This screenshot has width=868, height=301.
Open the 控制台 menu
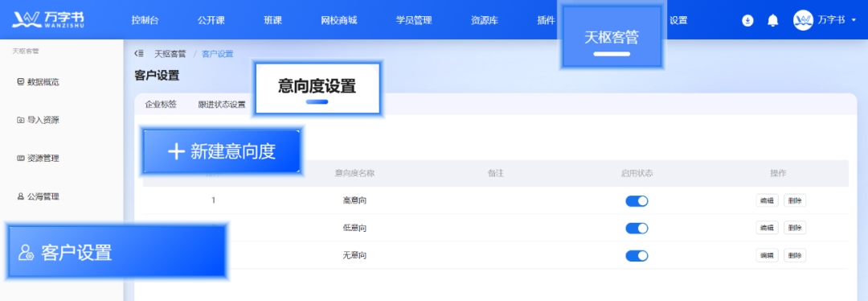[x=145, y=20]
